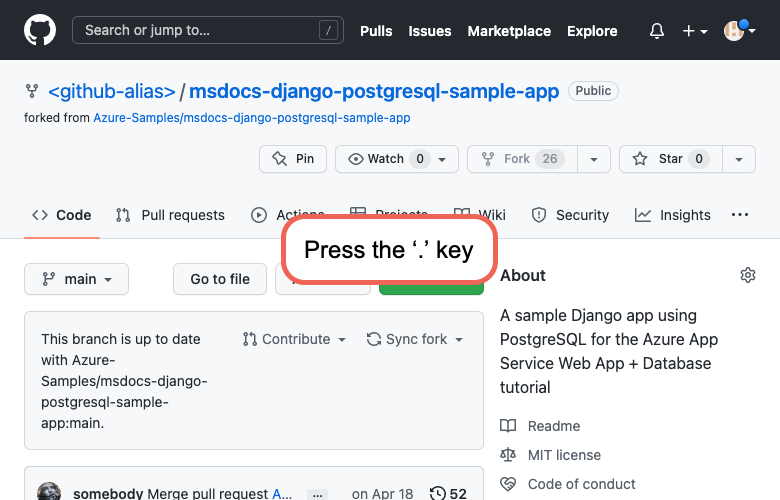Expand the main branch dropdown
780x500 pixels.
click(x=76, y=279)
